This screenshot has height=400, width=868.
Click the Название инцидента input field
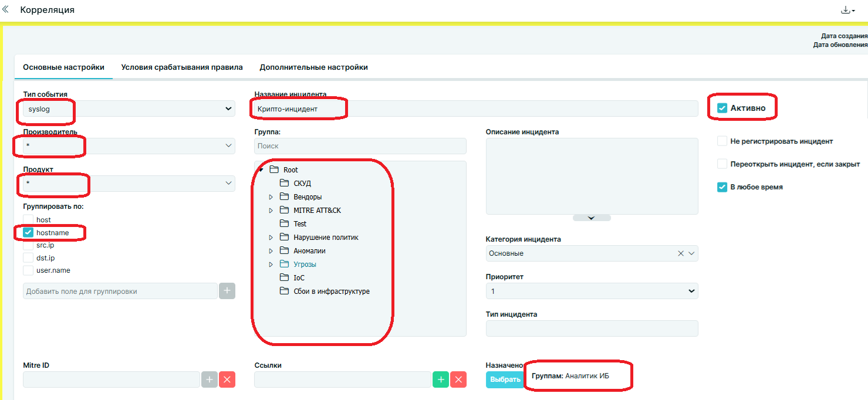point(475,109)
